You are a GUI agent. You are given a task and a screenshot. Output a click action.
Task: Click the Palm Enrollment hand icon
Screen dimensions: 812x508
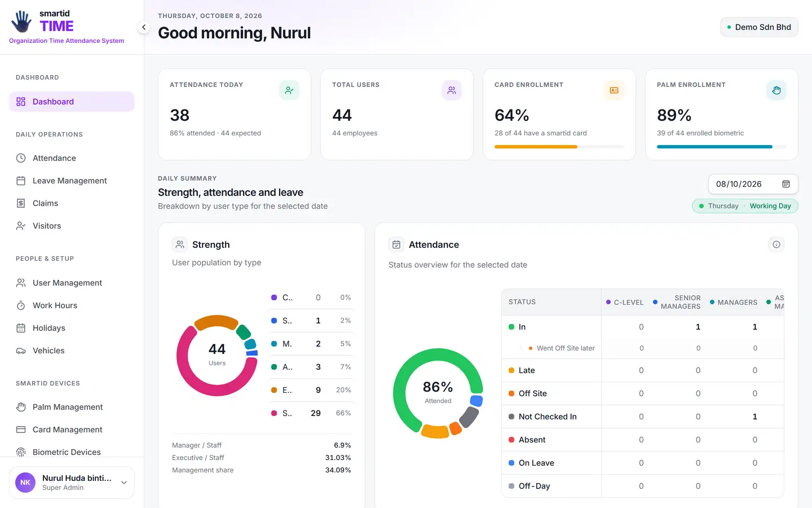tap(776, 90)
